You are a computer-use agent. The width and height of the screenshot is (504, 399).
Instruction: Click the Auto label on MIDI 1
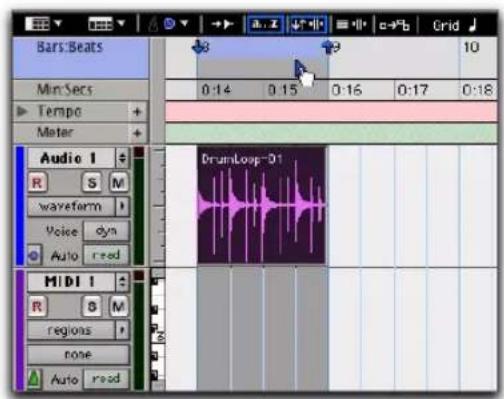point(64,379)
